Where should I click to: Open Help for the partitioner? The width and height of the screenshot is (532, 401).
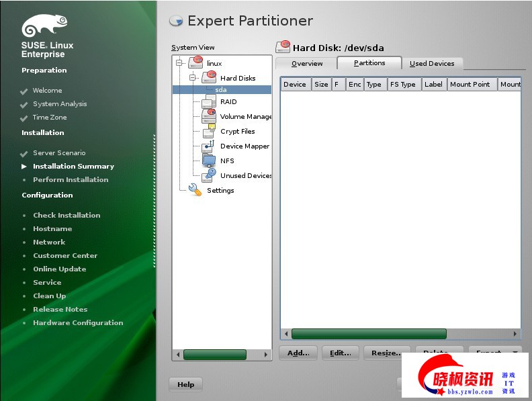[x=185, y=384]
